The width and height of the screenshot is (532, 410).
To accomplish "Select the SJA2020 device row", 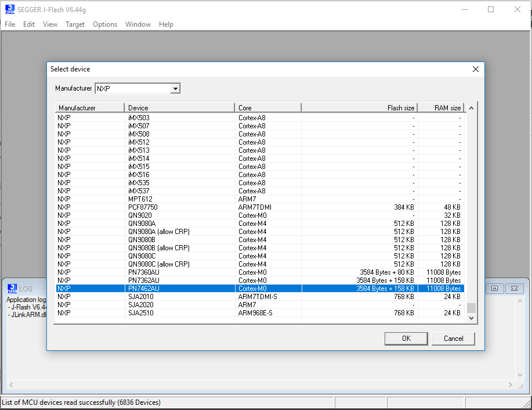I will [260, 305].
